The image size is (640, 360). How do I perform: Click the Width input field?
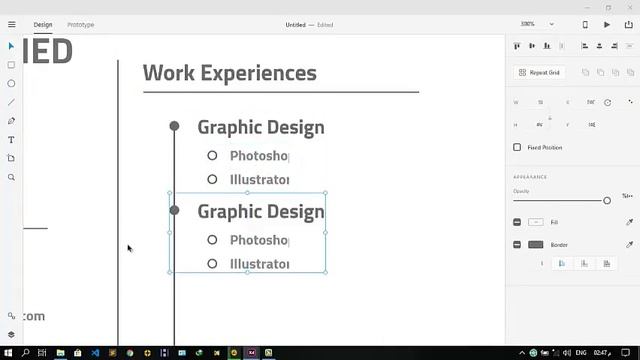coord(540,102)
